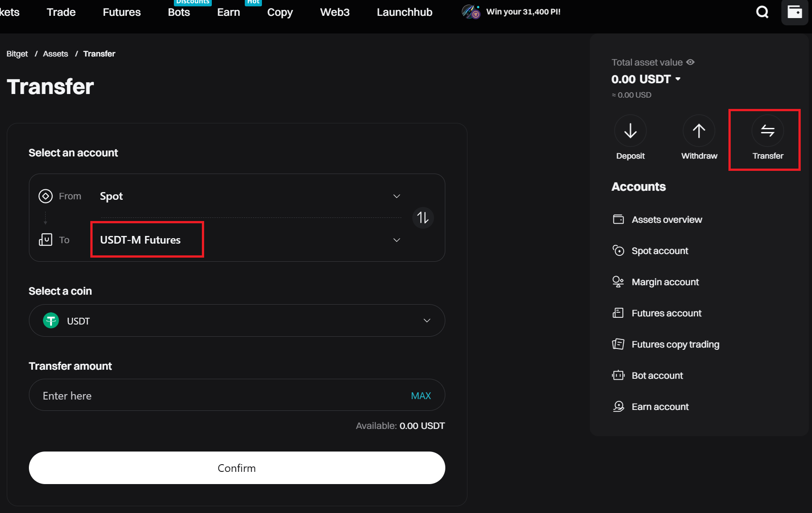Click the Bot account robot icon

(x=618, y=375)
